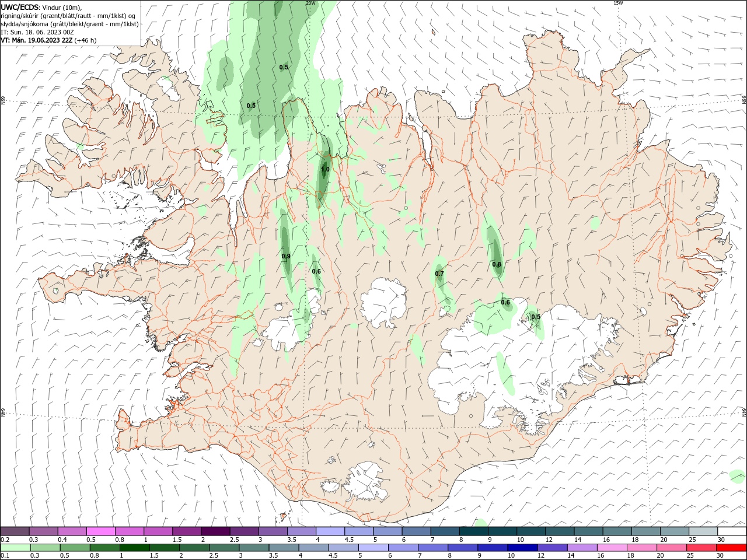747x560 pixels.
Task: Click the 15W longitude label
Action: click(617, 3)
